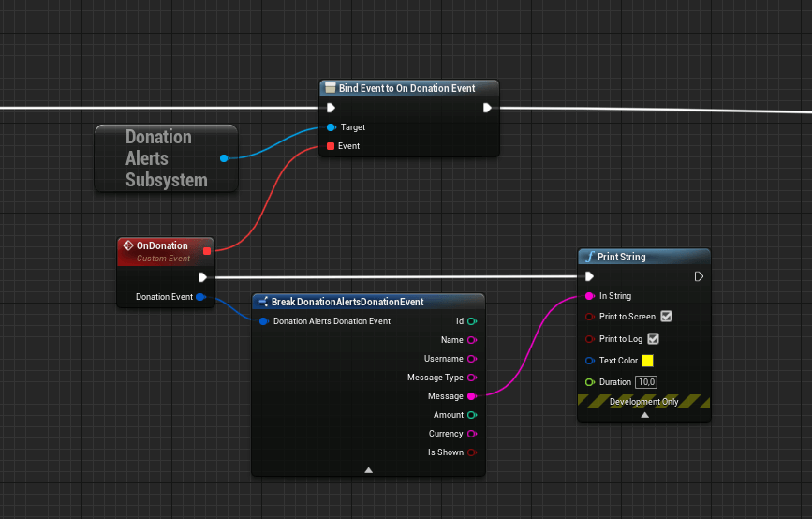Toggle the Print to Screen checkbox

point(667,317)
